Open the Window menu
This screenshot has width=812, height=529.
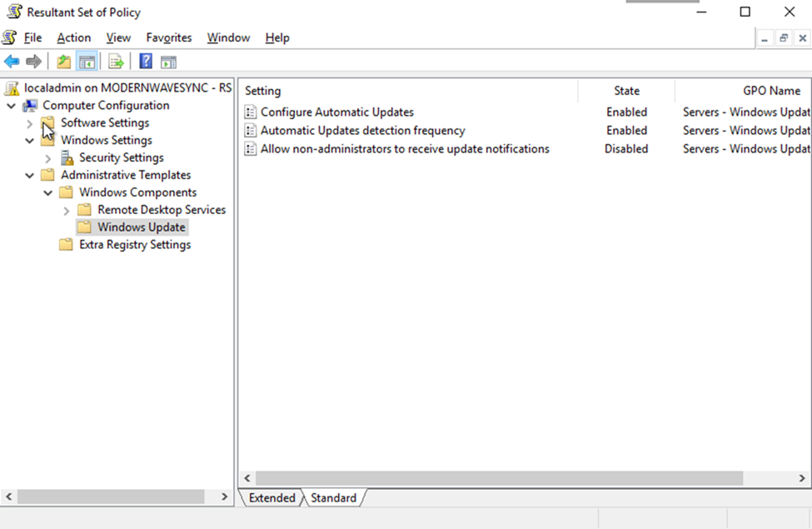coord(228,37)
